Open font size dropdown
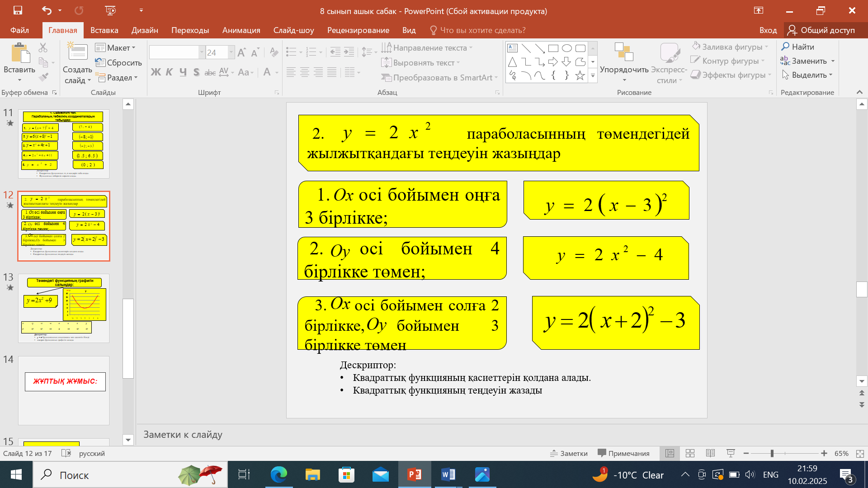Viewport: 868px width, 488px height. coord(231,52)
